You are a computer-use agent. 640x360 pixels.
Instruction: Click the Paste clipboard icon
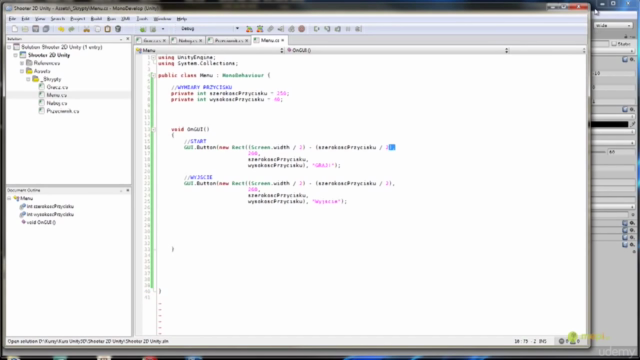(x=107, y=29)
